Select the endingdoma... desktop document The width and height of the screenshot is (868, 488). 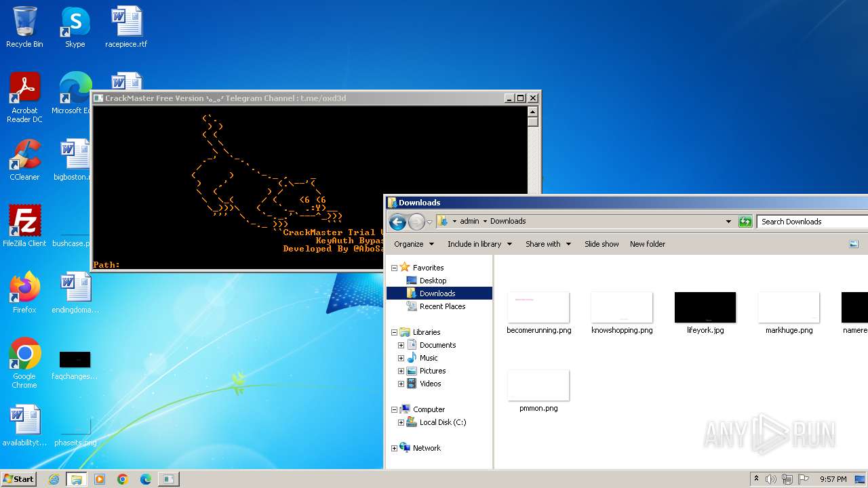(75, 293)
